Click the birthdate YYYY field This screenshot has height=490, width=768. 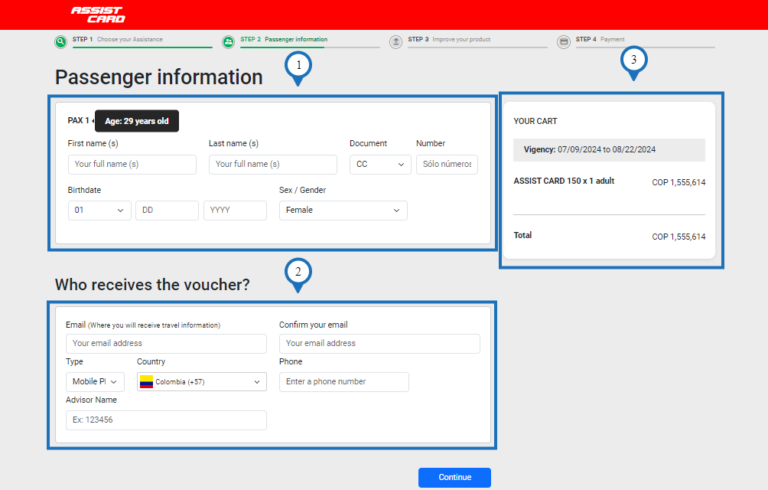235,210
